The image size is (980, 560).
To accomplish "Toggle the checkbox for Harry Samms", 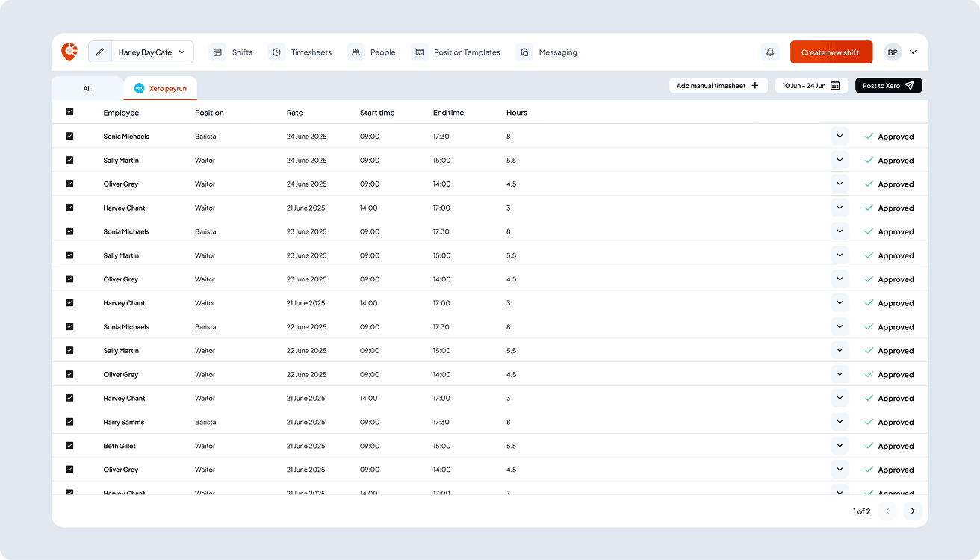I will click(x=69, y=422).
